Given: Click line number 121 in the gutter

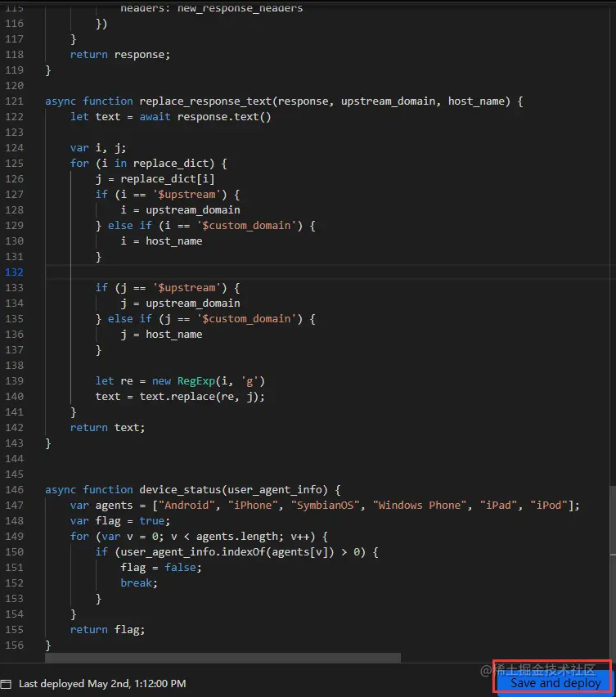Looking at the screenshot, I should tap(14, 101).
